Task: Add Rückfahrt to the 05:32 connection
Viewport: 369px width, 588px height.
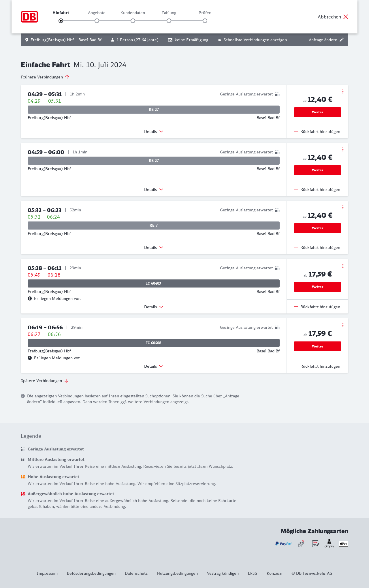Action: point(317,247)
